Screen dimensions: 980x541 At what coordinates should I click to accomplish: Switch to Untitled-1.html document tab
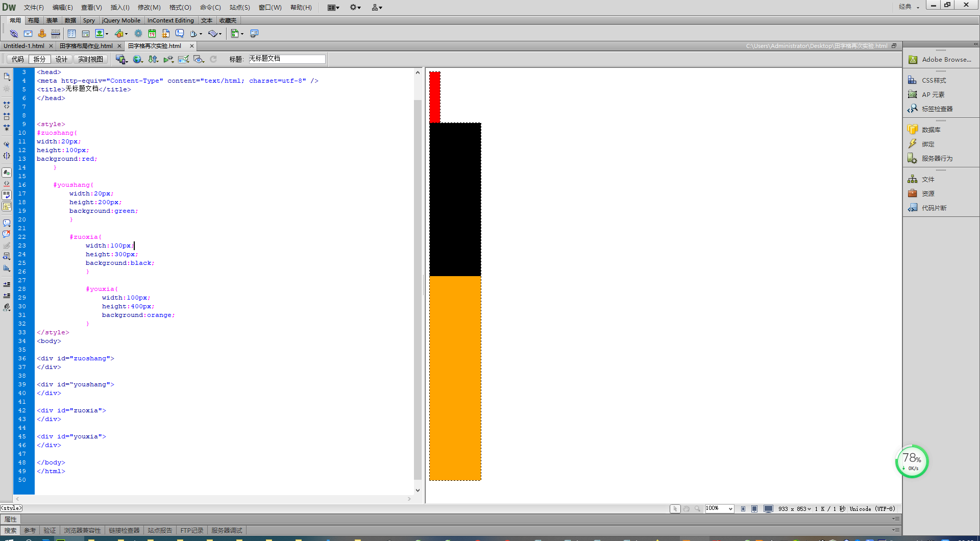[24, 46]
